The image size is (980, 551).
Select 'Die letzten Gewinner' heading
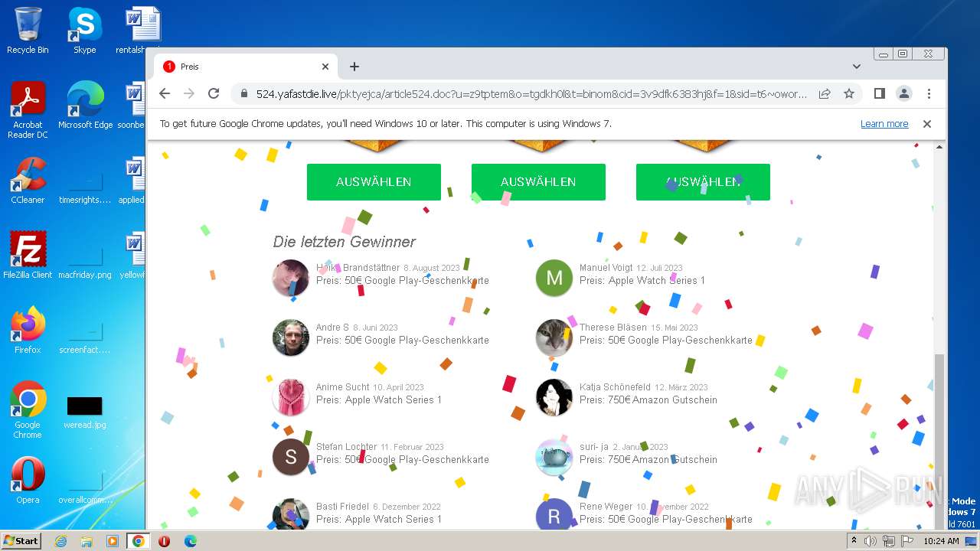tap(345, 242)
